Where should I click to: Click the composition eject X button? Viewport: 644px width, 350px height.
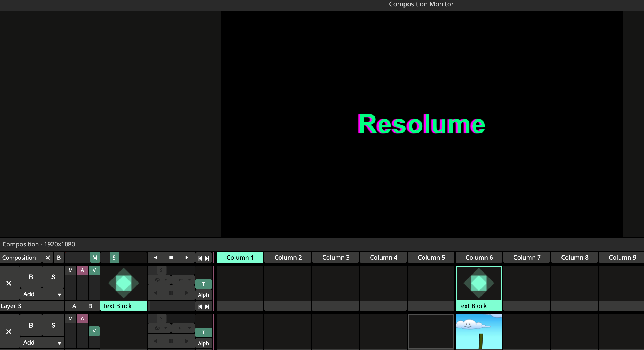click(x=48, y=258)
